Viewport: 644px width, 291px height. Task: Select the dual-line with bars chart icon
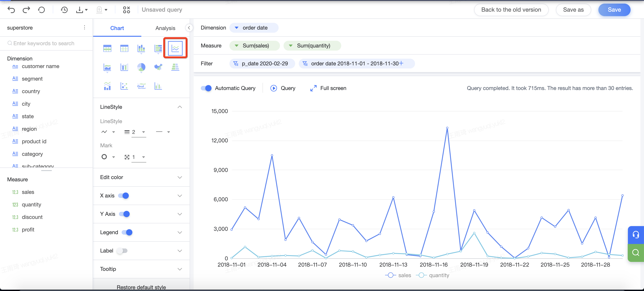click(x=107, y=86)
